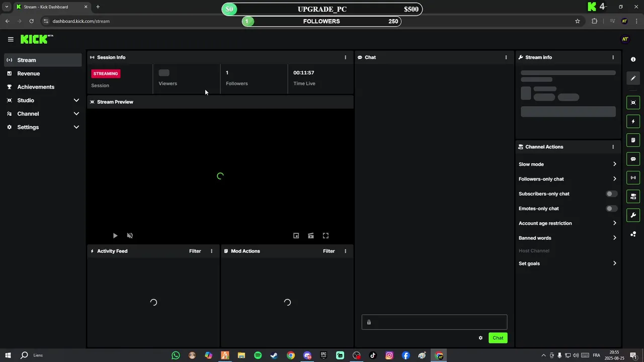The height and width of the screenshot is (362, 644).
Task: Open Steam from the taskbar
Action: coord(274,355)
